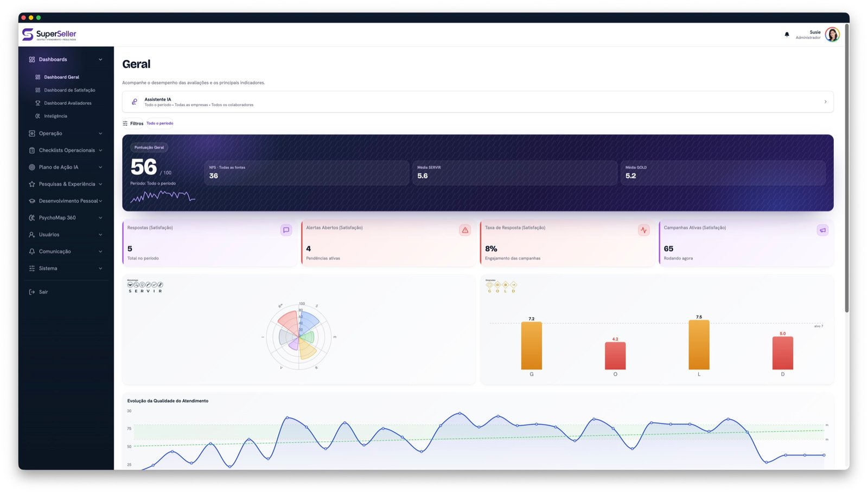
Task: Click the Filtros sliders icon
Action: point(125,124)
